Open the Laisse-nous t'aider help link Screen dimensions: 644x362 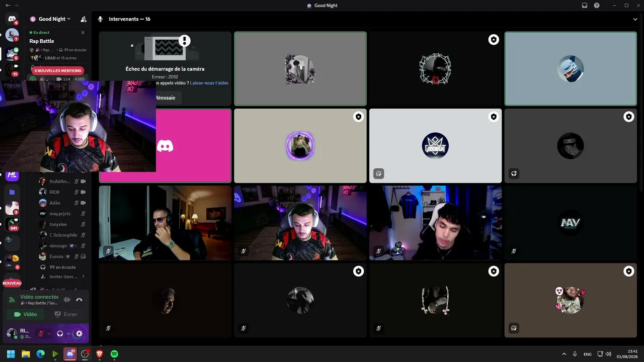tap(209, 83)
